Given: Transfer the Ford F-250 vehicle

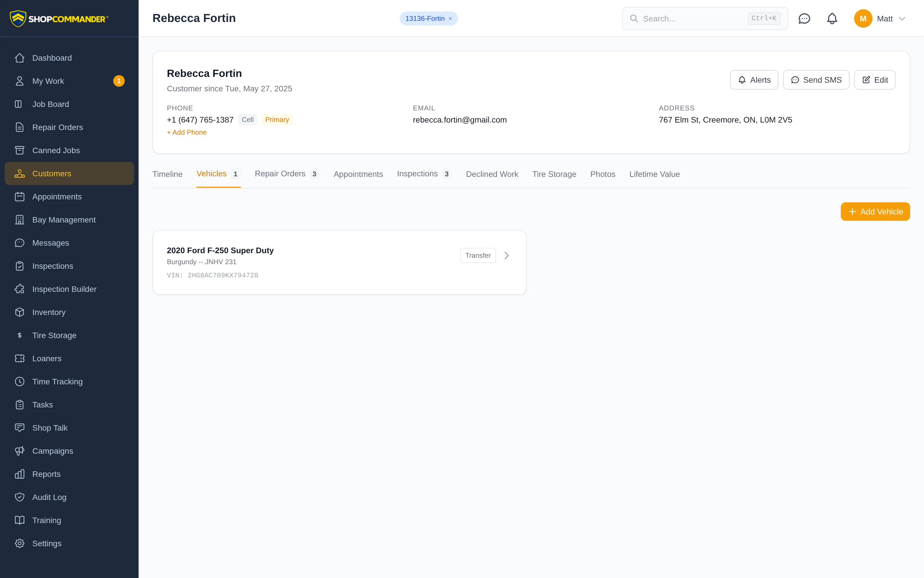Looking at the screenshot, I should tap(478, 255).
